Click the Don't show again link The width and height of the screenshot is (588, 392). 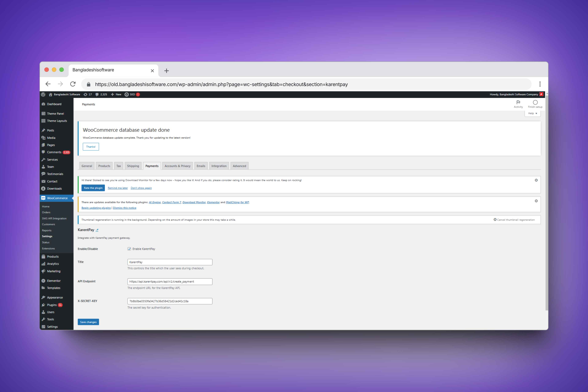pos(141,188)
